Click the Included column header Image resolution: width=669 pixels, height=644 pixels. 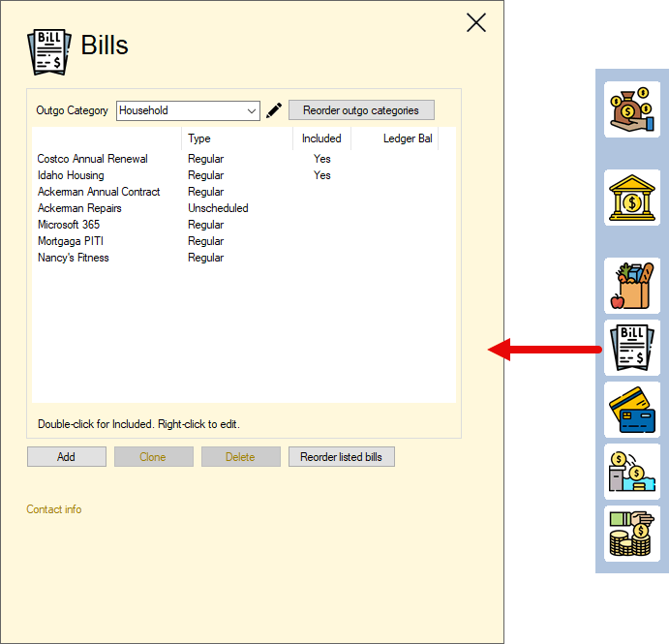[321, 138]
